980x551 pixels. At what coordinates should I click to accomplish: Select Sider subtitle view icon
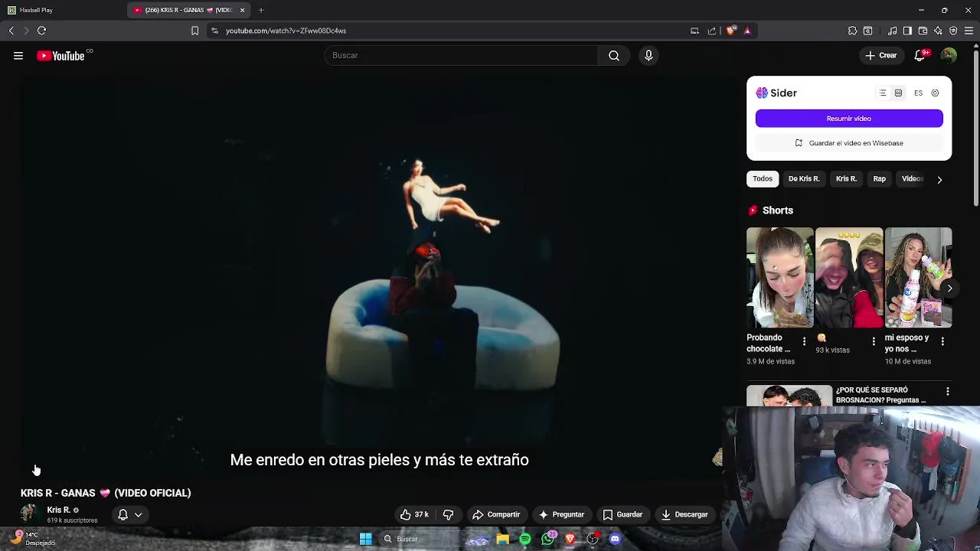click(x=898, y=93)
